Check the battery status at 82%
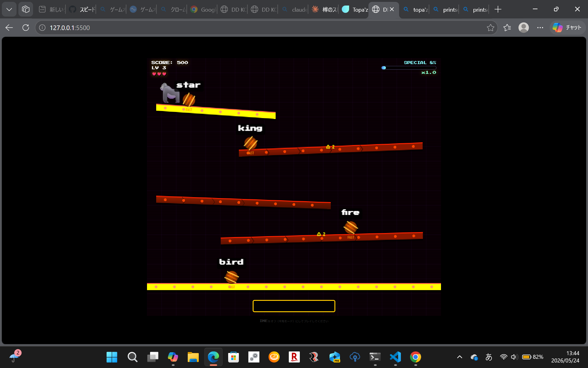 point(533,357)
